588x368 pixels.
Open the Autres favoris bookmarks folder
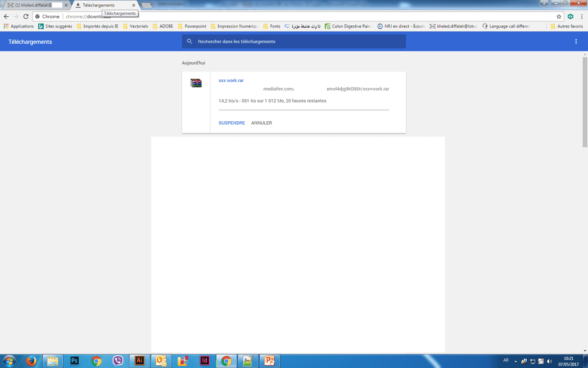(566, 26)
